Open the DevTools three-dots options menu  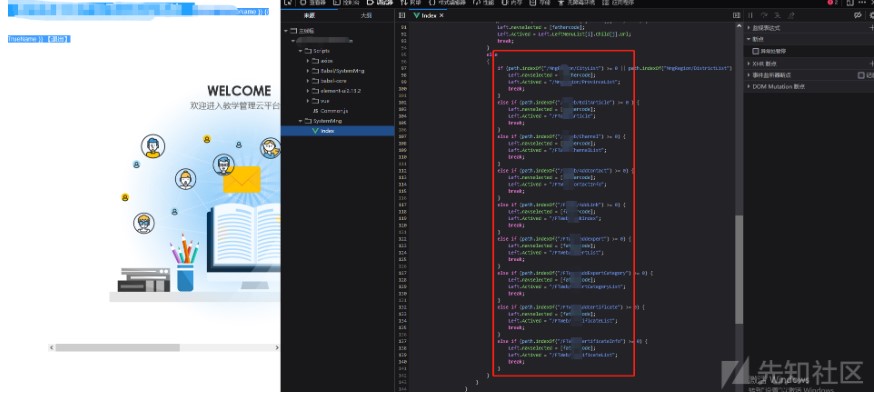[862, 3]
